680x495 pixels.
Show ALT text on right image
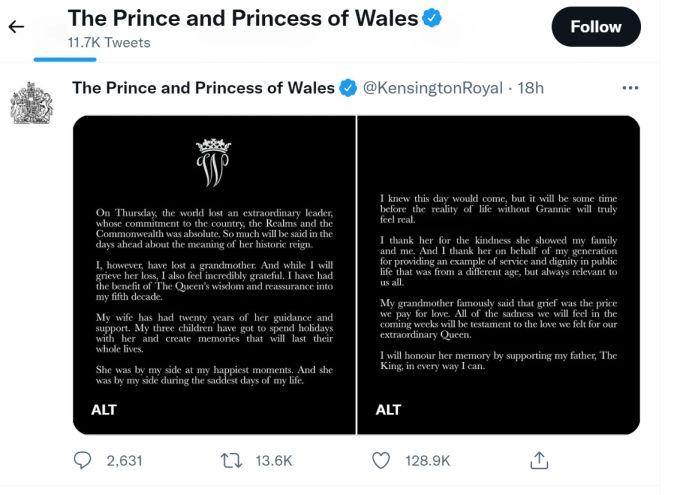tap(388, 410)
